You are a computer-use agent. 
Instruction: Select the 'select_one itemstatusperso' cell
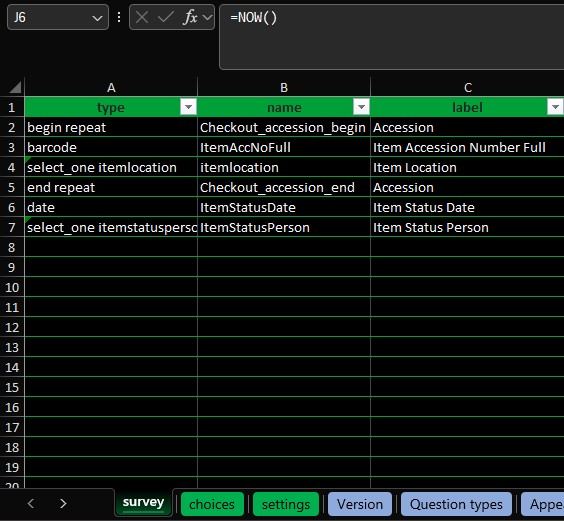point(111,227)
